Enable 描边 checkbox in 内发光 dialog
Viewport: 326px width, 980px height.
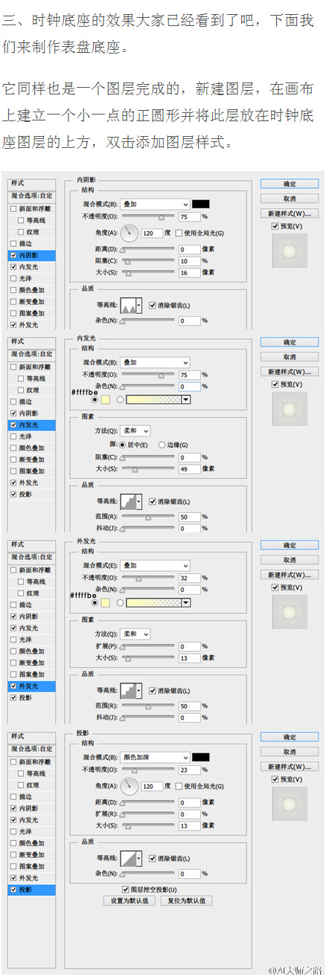13,402
